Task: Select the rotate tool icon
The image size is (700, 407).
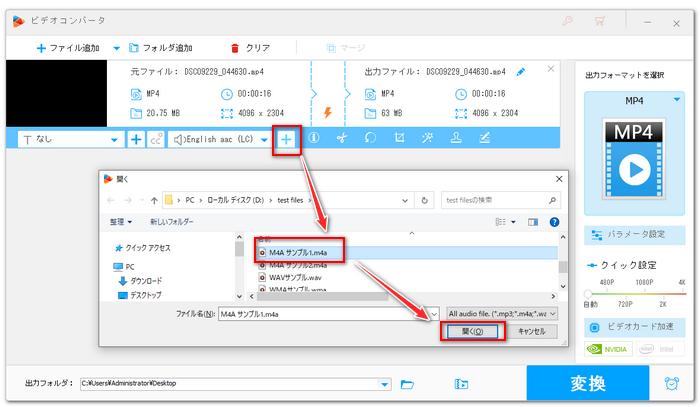Action: pyautogui.click(x=370, y=138)
